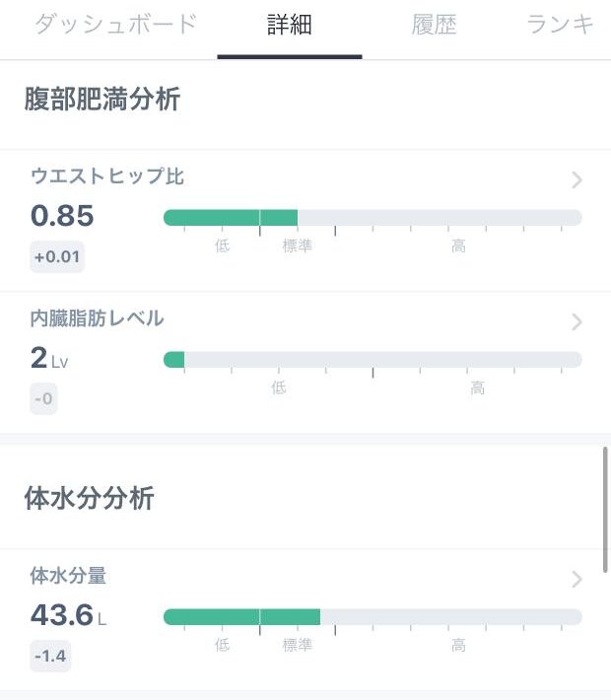Open the ダッシュボード tab

(x=116, y=24)
